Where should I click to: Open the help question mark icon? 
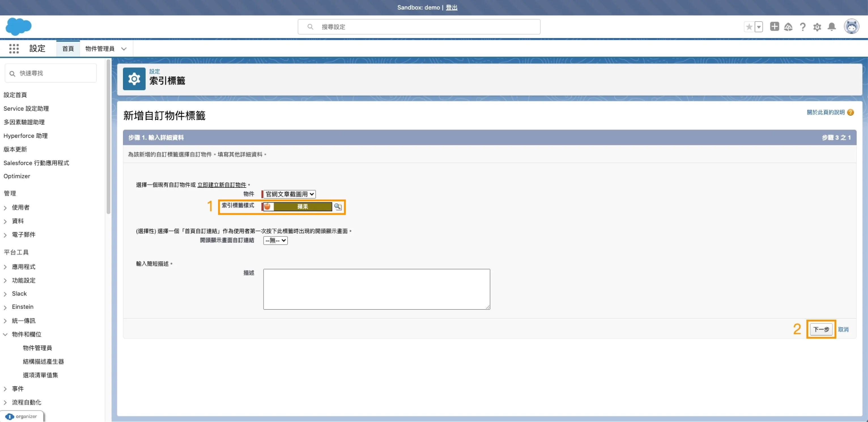(x=803, y=27)
